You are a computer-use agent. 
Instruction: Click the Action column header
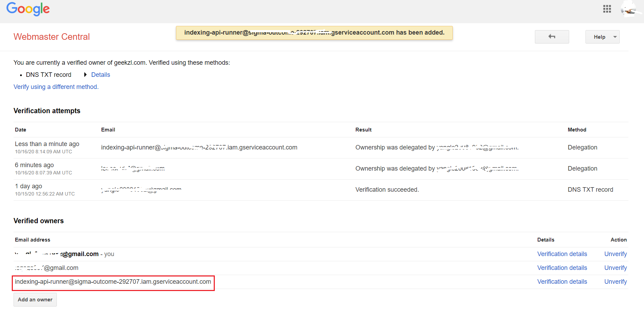[619, 240]
